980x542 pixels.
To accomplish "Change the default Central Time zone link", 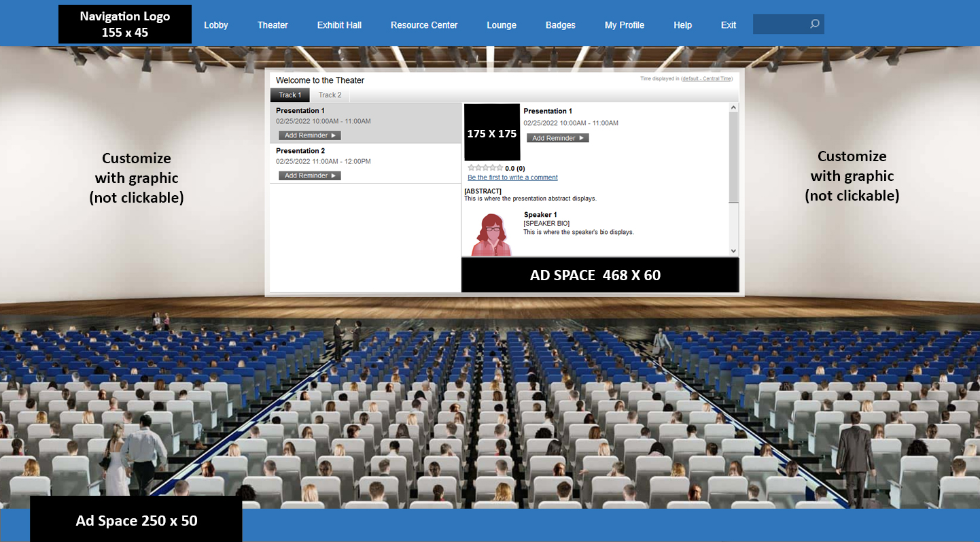I will point(707,79).
